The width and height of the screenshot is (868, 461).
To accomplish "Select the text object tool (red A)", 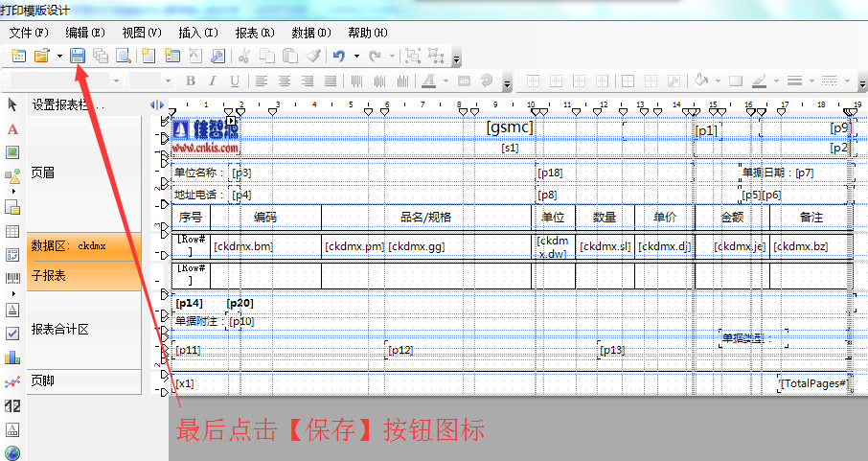I will coord(12,128).
